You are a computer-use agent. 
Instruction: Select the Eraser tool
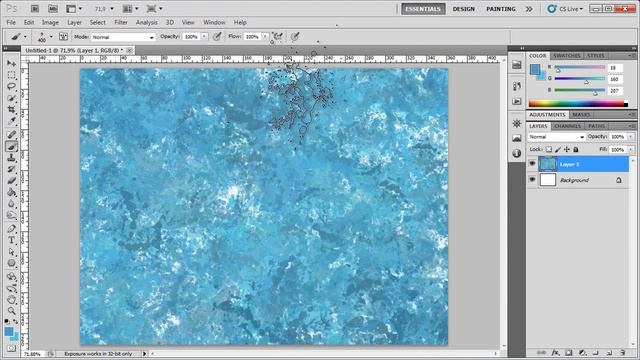11,180
